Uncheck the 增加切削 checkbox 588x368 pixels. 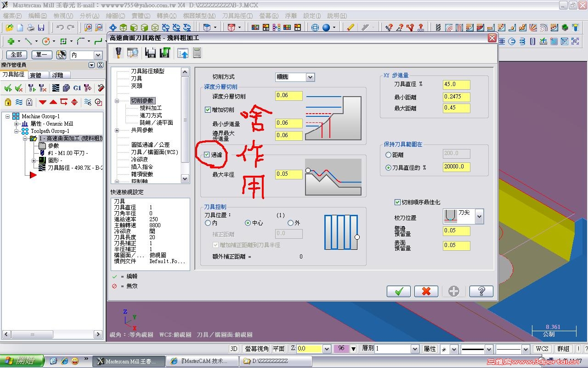[x=208, y=110]
